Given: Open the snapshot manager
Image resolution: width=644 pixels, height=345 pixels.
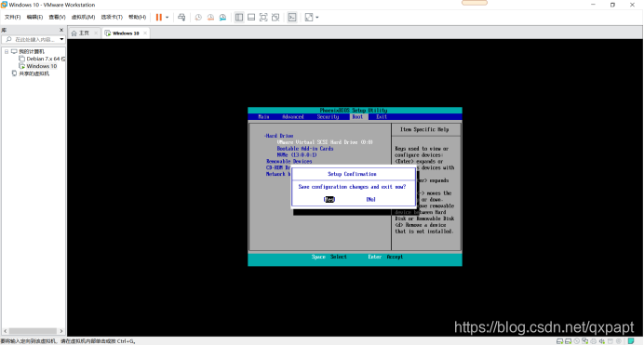Looking at the screenshot, I should tap(222, 18).
